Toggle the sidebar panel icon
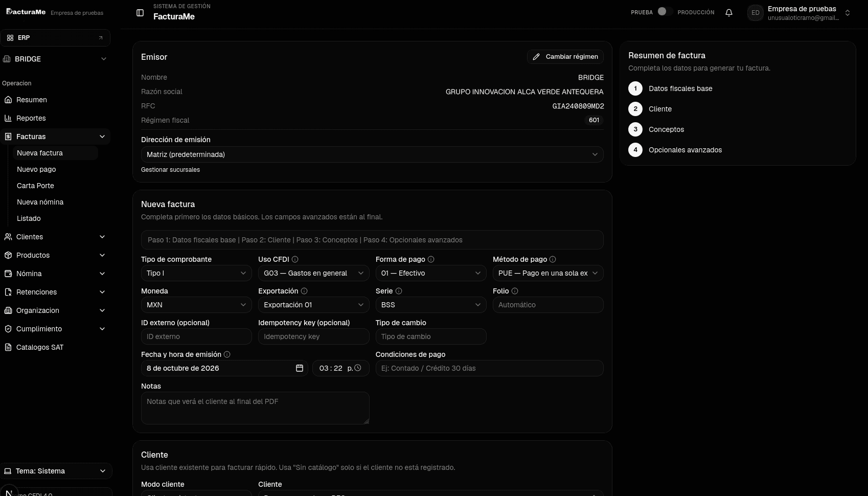The width and height of the screenshot is (868, 496). 140,13
